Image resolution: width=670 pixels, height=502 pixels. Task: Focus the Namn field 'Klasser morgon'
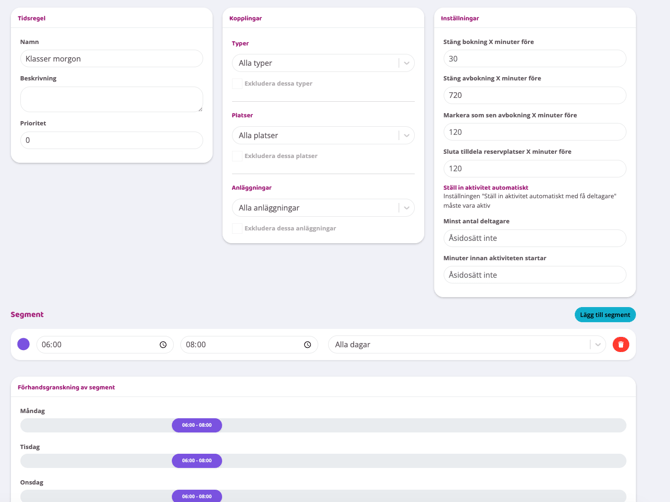tap(111, 59)
